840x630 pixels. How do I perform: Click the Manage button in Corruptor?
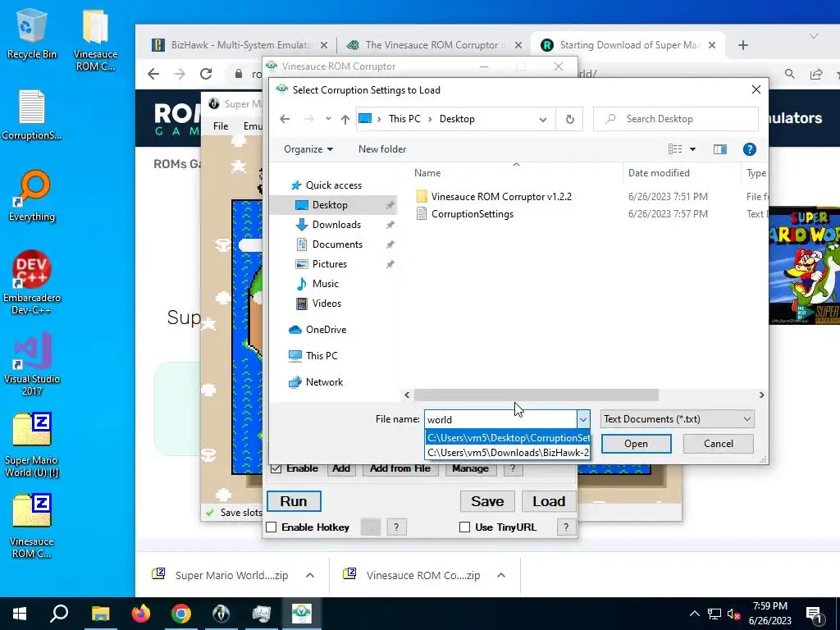(x=470, y=468)
